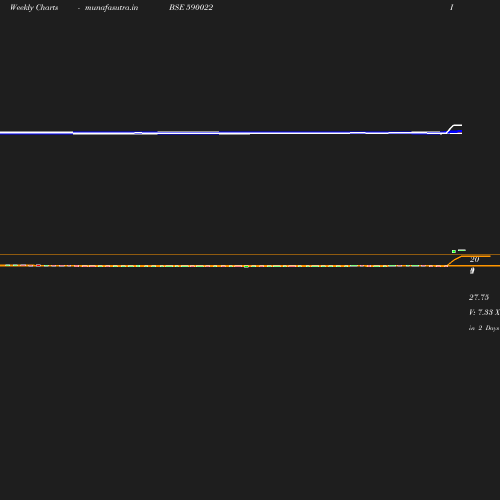Click the 'BSE 590022' symbol label

click(191, 7)
